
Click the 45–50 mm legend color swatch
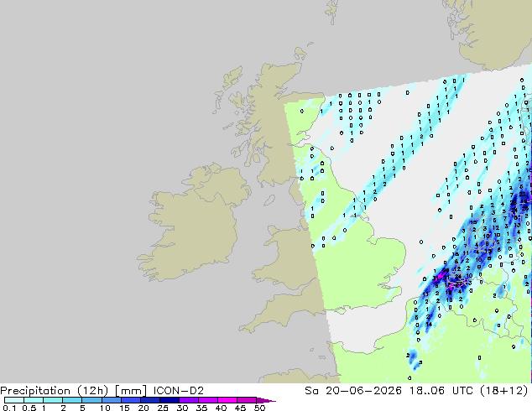[247, 400]
